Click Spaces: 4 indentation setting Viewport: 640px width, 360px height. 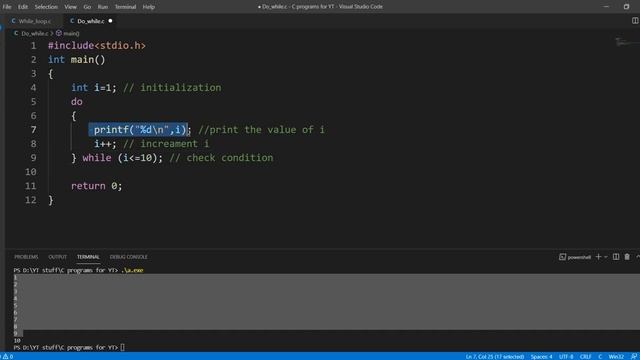[x=541, y=357]
